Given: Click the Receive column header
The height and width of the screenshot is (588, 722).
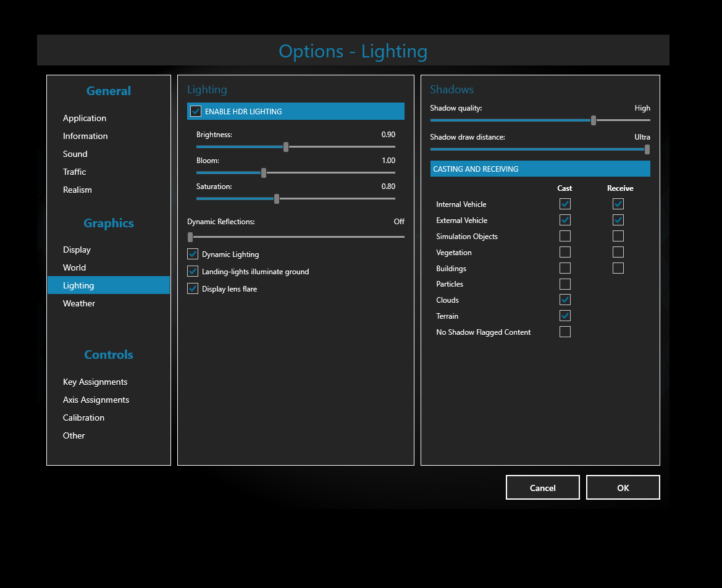Looking at the screenshot, I should [x=619, y=188].
